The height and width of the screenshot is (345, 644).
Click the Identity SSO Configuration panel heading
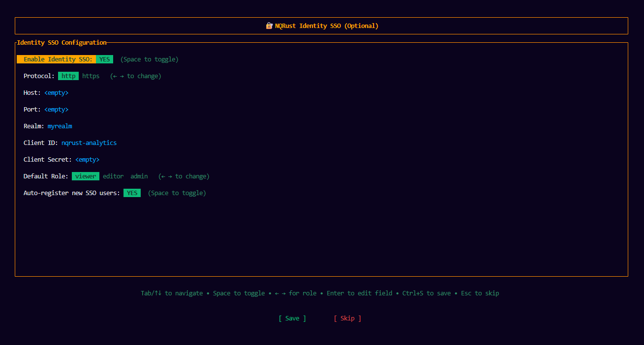[61, 43]
